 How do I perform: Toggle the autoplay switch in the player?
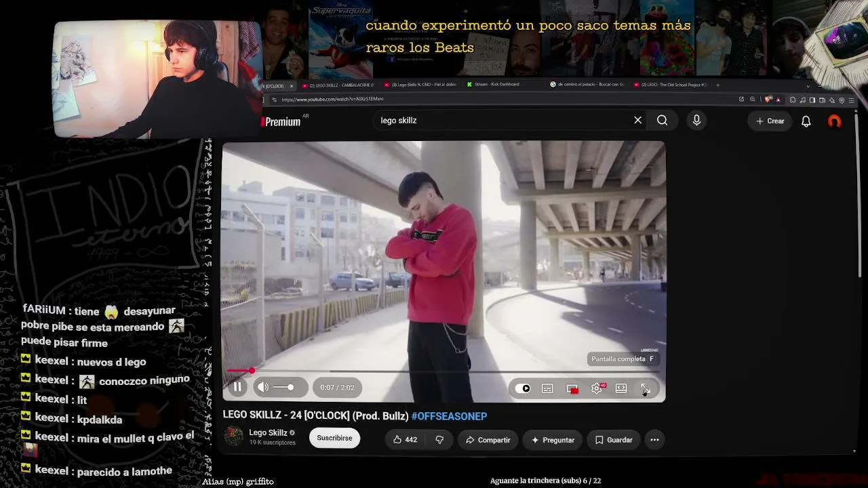pos(523,388)
